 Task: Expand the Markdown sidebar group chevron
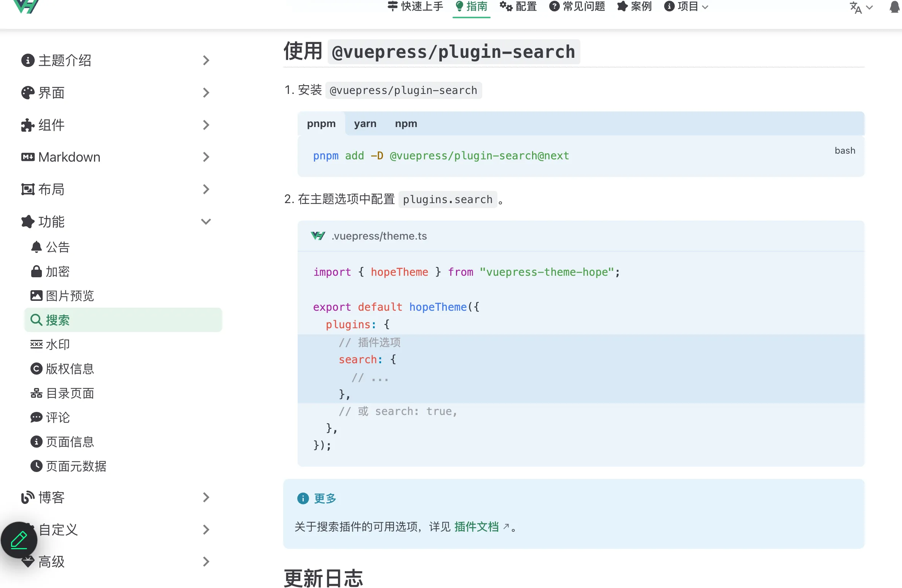206,157
